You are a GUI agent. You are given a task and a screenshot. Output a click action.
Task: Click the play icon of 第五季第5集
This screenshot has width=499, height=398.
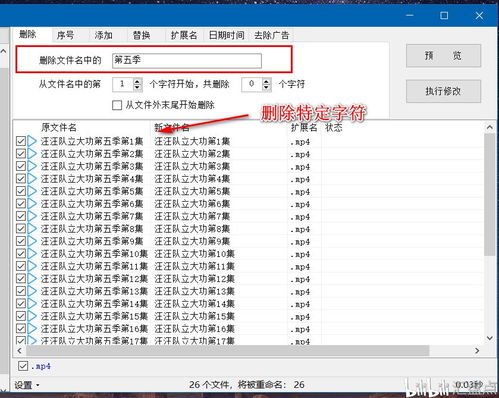tap(32, 191)
